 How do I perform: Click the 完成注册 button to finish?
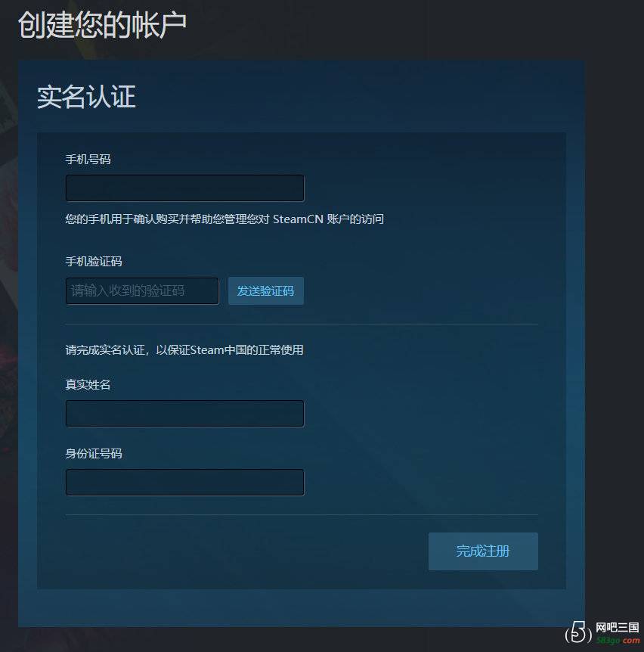tap(483, 551)
